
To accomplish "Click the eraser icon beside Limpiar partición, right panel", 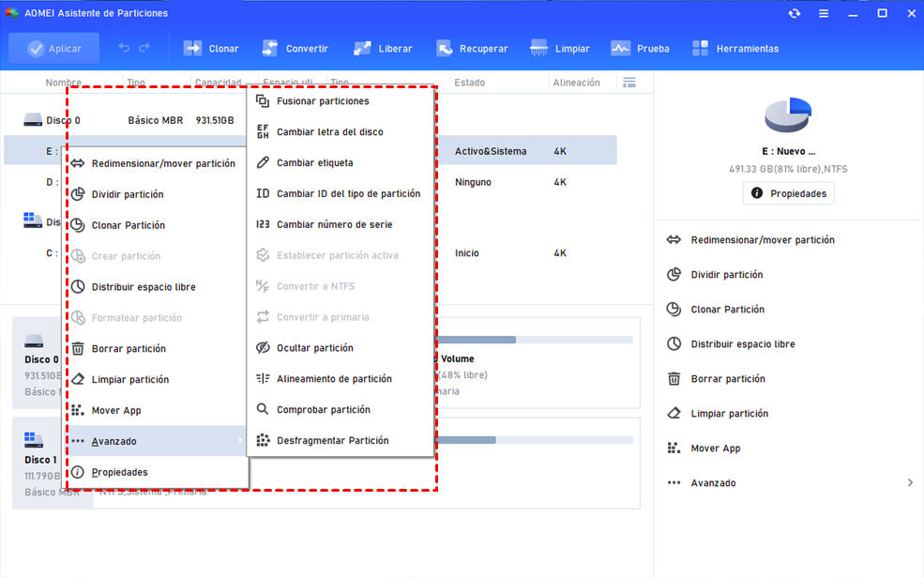I will click(x=674, y=413).
